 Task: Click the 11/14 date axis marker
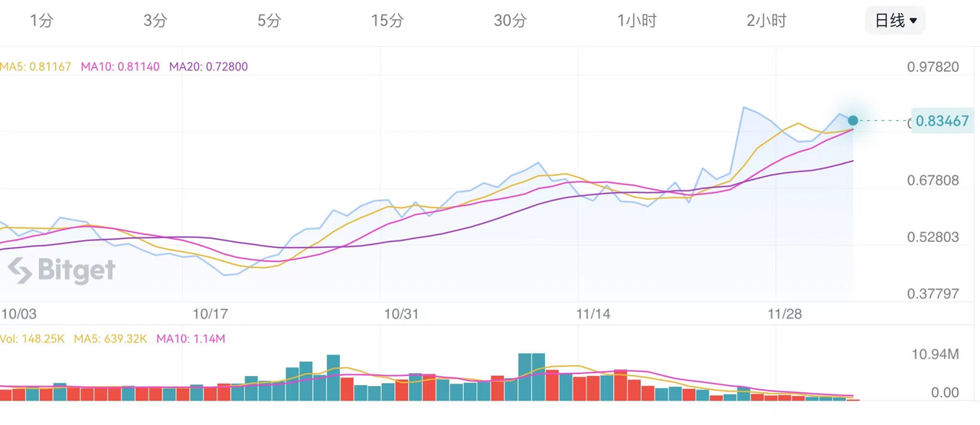pos(593,314)
